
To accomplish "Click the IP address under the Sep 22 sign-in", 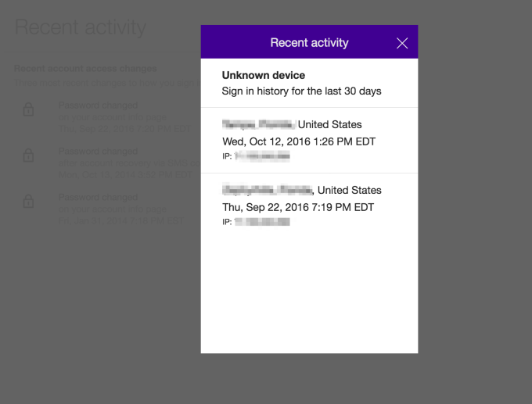I will point(262,222).
